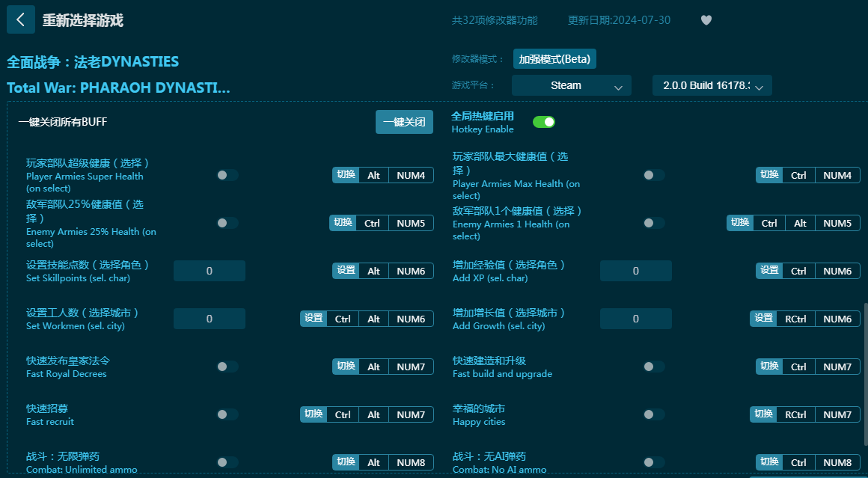Toggle the global Hotkey Enable switch
The height and width of the screenshot is (478, 868).
click(x=543, y=122)
